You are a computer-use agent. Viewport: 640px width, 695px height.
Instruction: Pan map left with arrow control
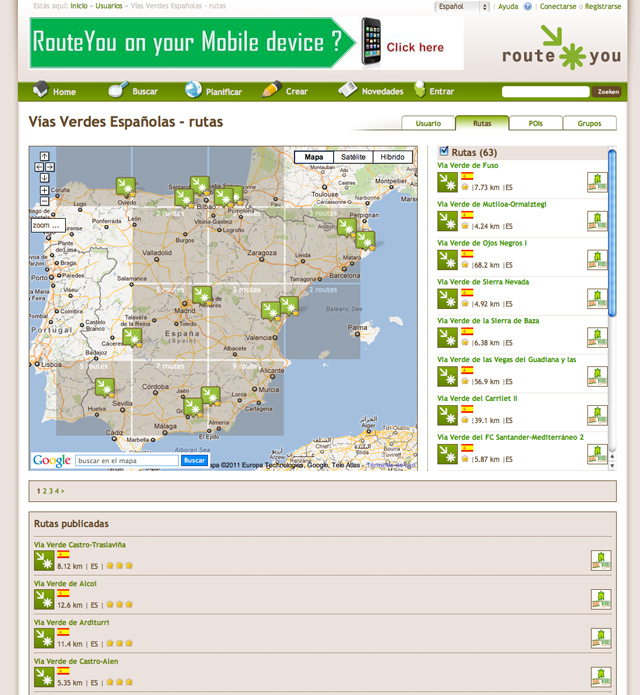coord(39,167)
